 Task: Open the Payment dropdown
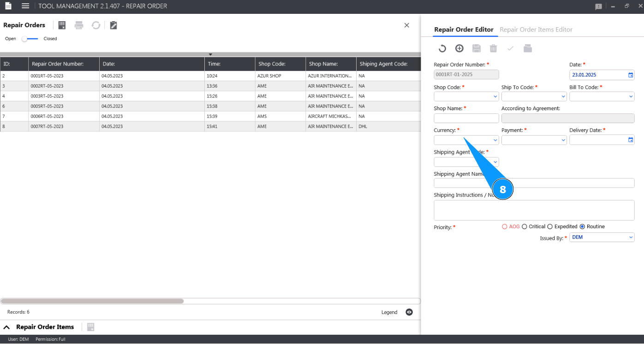click(x=534, y=140)
